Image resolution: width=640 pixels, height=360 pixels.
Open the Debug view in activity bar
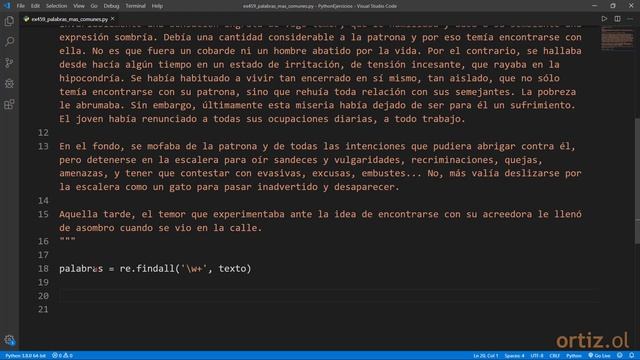[x=9, y=84]
